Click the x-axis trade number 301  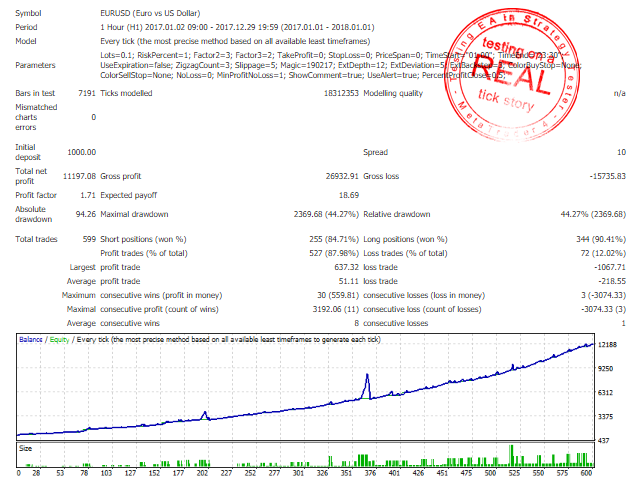point(298,473)
